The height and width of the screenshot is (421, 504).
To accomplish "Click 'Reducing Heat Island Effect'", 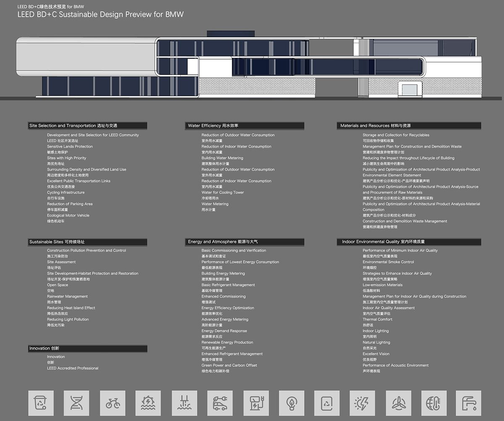I will [71, 308].
